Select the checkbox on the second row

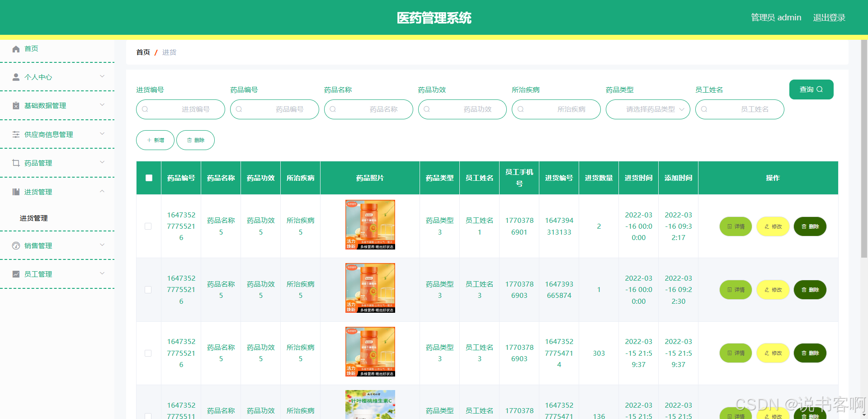148,290
